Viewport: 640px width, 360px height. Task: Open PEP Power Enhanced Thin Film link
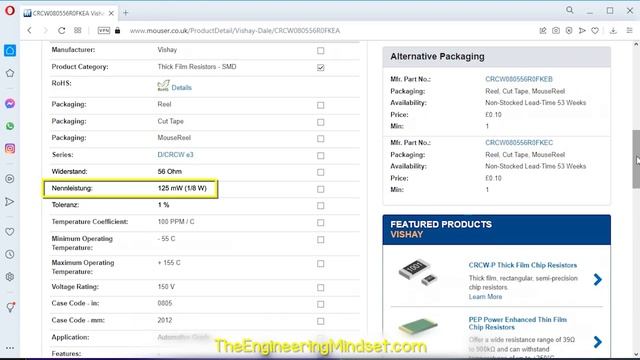click(x=518, y=323)
